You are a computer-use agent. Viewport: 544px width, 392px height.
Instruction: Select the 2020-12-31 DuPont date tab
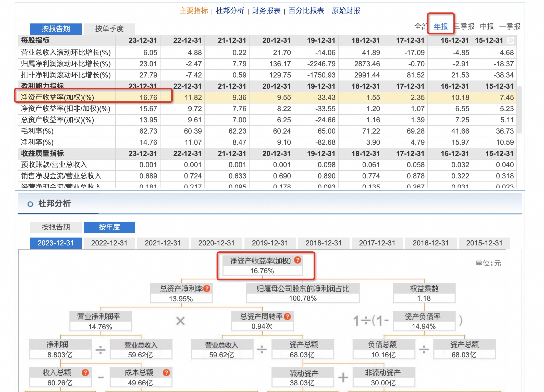click(x=217, y=243)
